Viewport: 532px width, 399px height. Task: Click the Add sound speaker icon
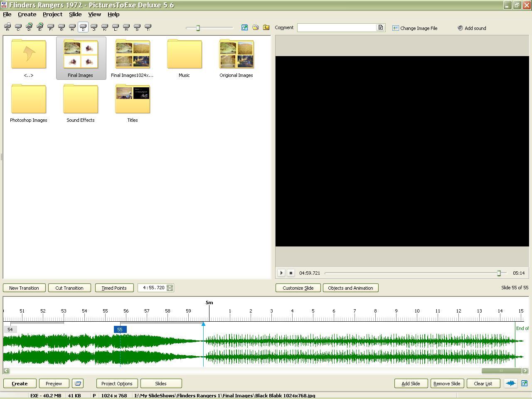460,28
